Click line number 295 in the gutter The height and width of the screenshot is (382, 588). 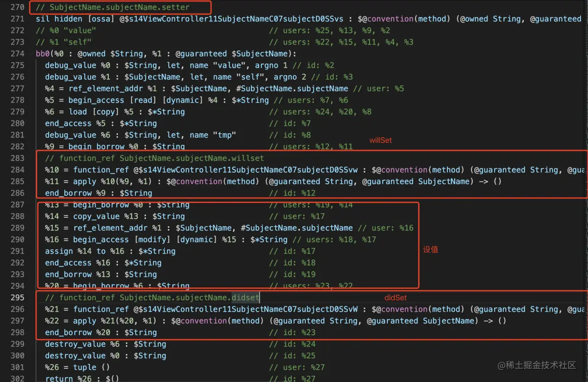(x=17, y=298)
